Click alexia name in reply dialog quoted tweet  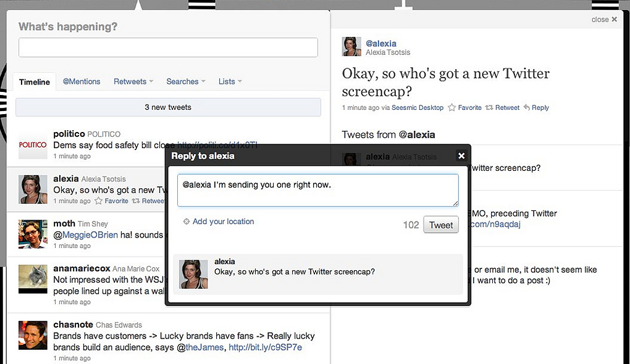pyautogui.click(x=225, y=262)
